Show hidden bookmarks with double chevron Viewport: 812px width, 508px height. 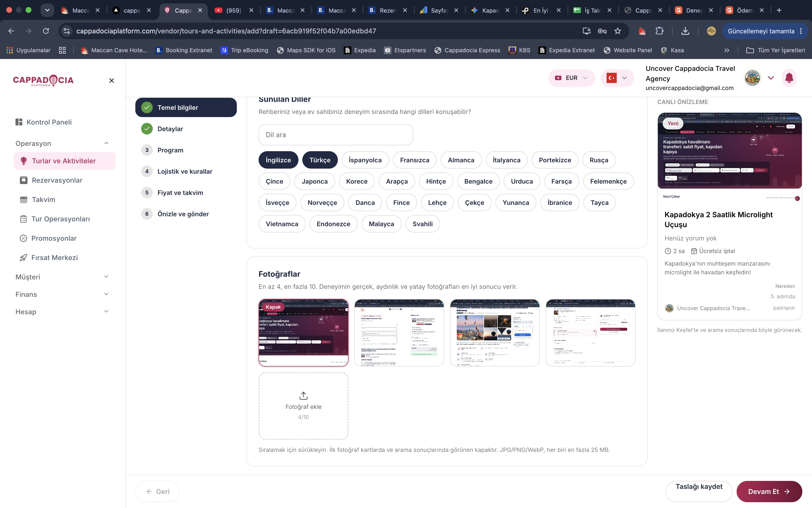pyautogui.click(x=727, y=50)
